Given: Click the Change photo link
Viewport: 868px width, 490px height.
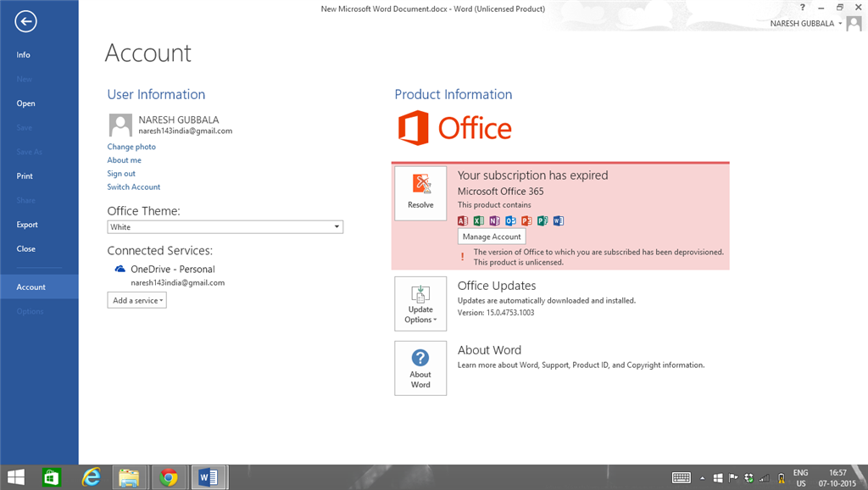Looking at the screenshot, I should pyautogui.click(x=131, y=146).
